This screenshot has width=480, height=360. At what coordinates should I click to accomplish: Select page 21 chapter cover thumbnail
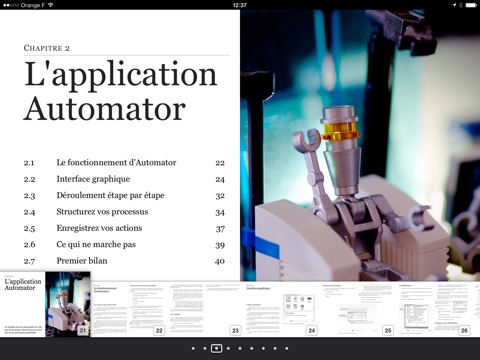(x=45, y=304)
